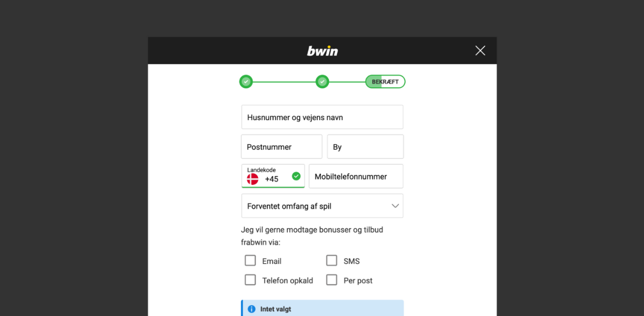This screenshot has width=644, height=316.
Task: Click the second completed step checkmark
Action: click(x=322, y=82)
